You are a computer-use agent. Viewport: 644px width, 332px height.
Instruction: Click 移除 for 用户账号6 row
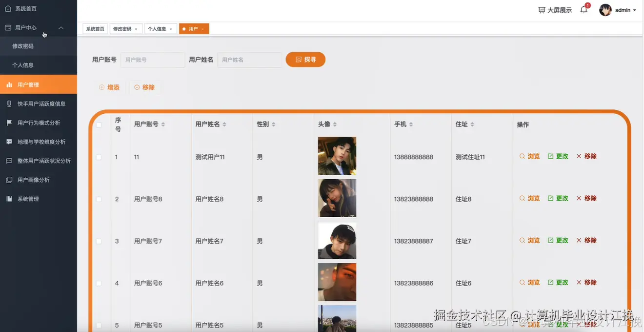pyautogui.click(x=586, y=282)
